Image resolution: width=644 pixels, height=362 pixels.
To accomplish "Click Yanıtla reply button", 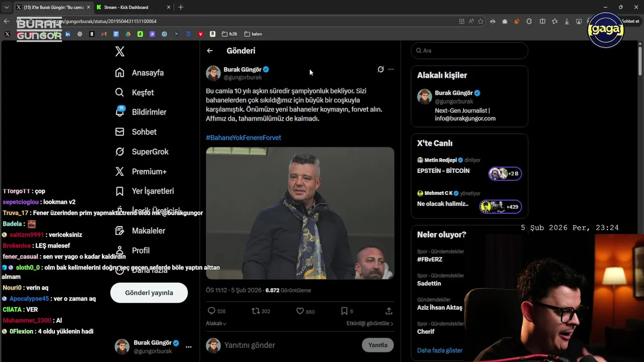I will (378, 345).
